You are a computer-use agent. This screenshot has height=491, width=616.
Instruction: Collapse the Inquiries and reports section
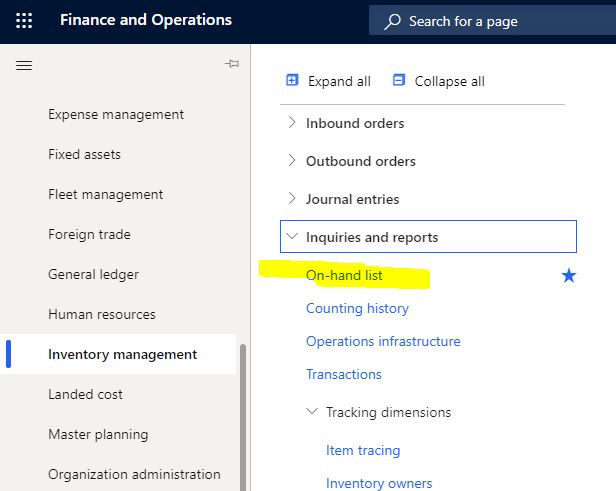(x=428, y=236)
